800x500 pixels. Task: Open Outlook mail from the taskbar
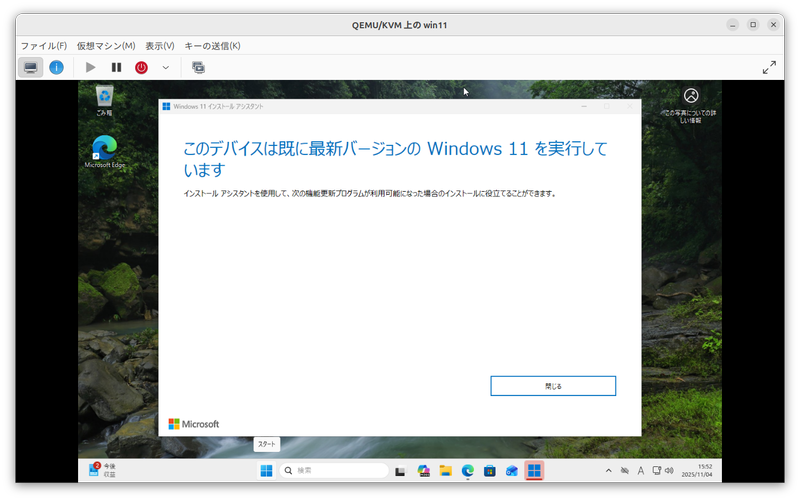(x=512, y=470)
